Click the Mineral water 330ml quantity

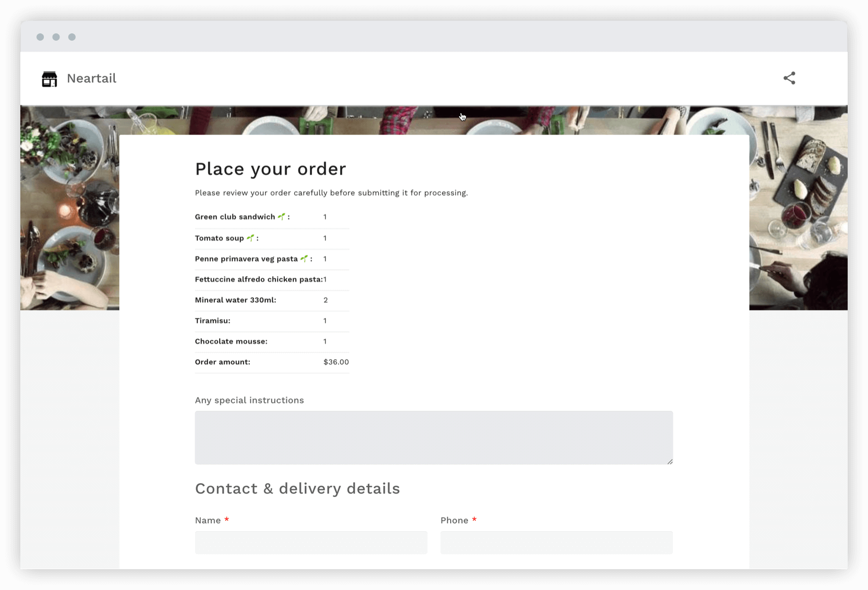(325, 300)
